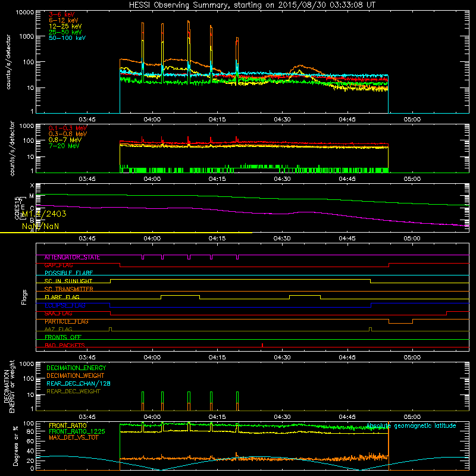Click the SAA_FLAG label
This screenshot has width=476, height=476.
point(58,314)
